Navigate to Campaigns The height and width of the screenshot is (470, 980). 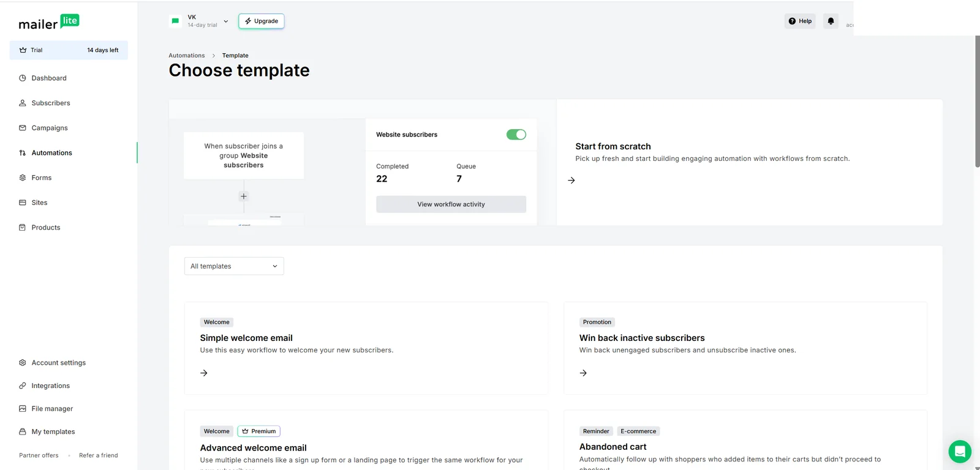coord(50,128)
